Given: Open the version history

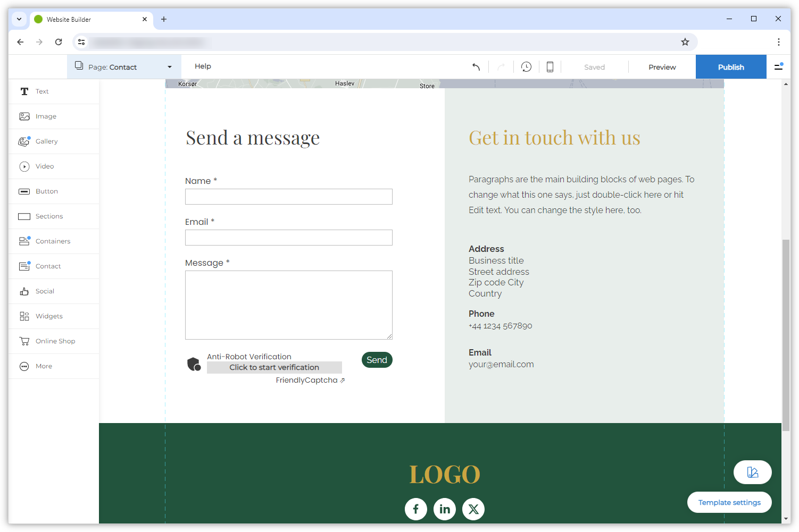Looking at the screenshot, I should [526, 66].
